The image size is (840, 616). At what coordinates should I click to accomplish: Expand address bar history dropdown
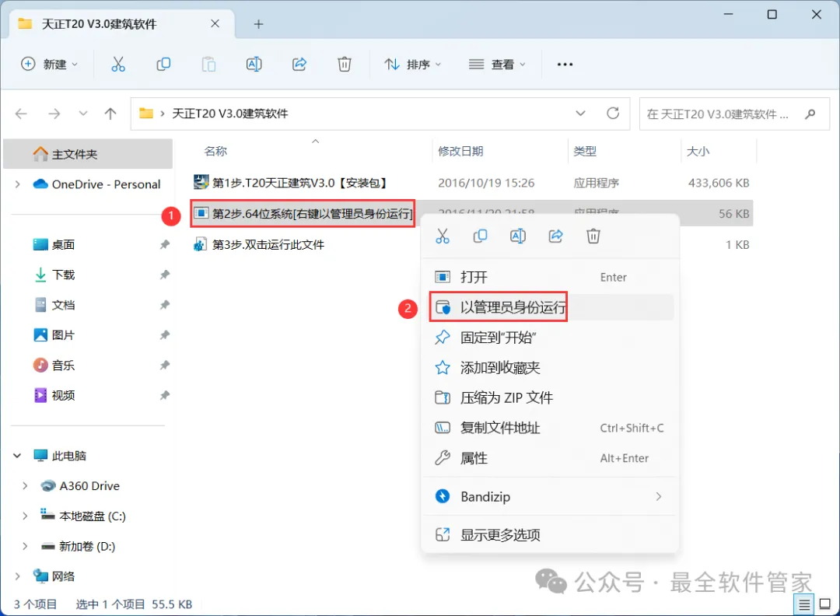(x=580, y=114)
